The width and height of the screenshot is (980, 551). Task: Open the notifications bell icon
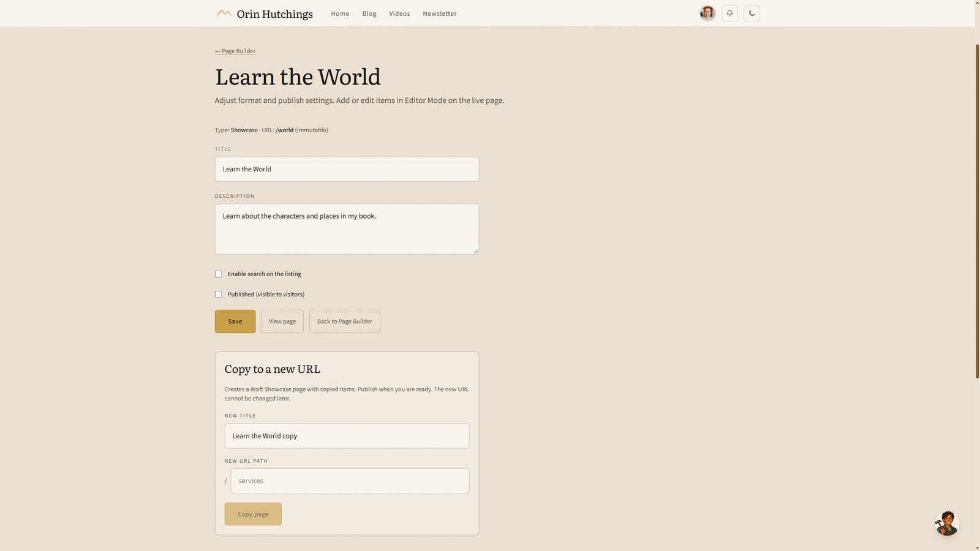point(729,13)
